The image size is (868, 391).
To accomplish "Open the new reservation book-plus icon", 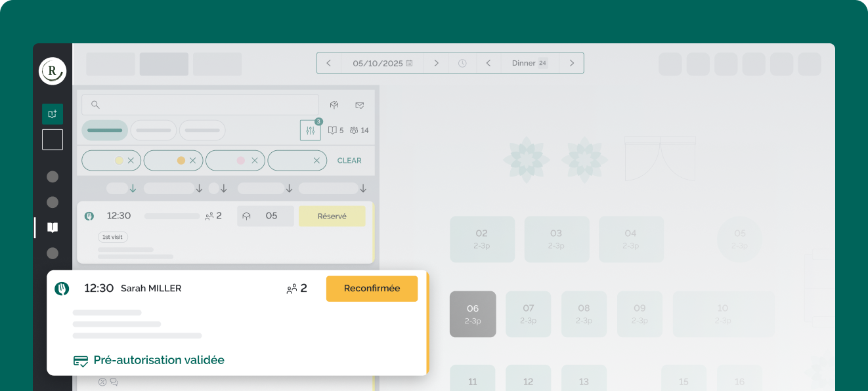I will (53, 114).
